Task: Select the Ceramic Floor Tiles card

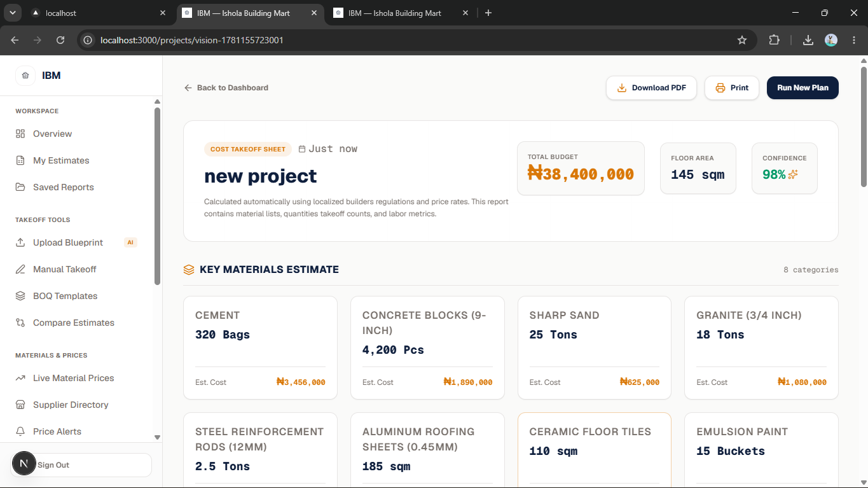Action: click(595, 450)
